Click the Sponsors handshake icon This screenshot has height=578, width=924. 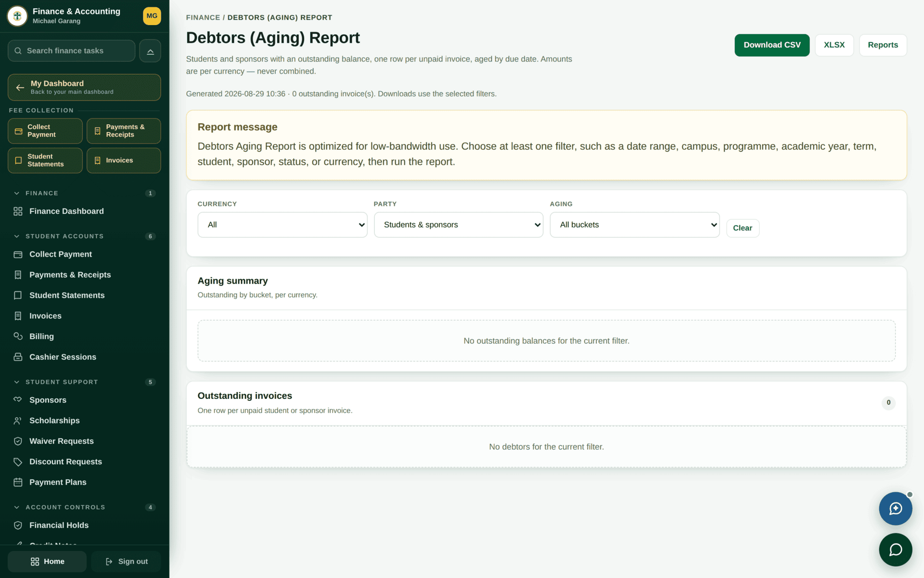[x=18, y=400]
